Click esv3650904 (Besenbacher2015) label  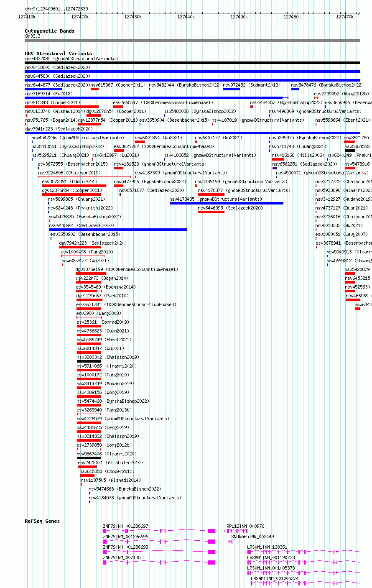point(174,120)
